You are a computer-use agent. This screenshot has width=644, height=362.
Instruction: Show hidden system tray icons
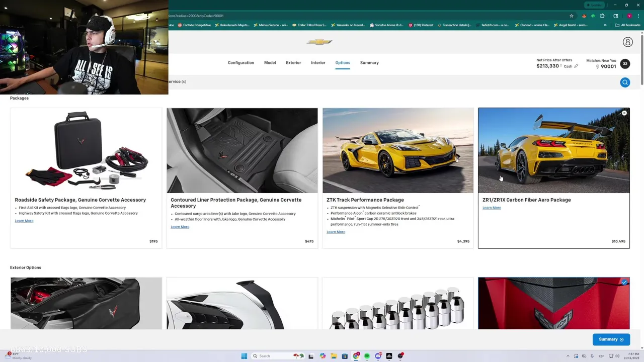568,356
